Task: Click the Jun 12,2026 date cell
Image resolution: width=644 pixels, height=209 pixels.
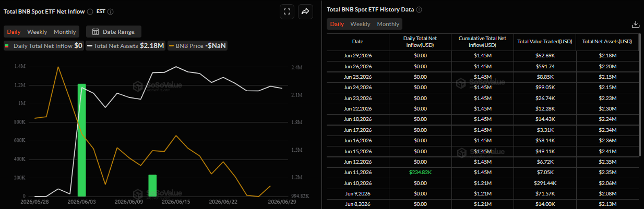Action: tap(357, 162)
